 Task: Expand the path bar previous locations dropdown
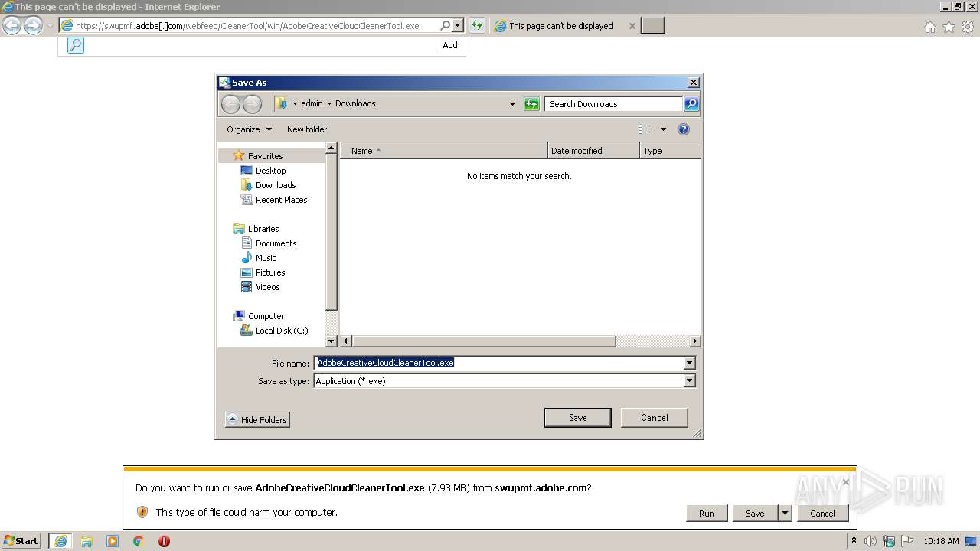coord(512,104)
